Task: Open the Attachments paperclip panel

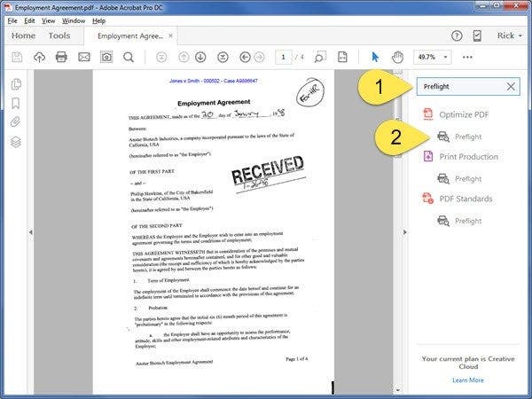Action: (x=16, y=122)
